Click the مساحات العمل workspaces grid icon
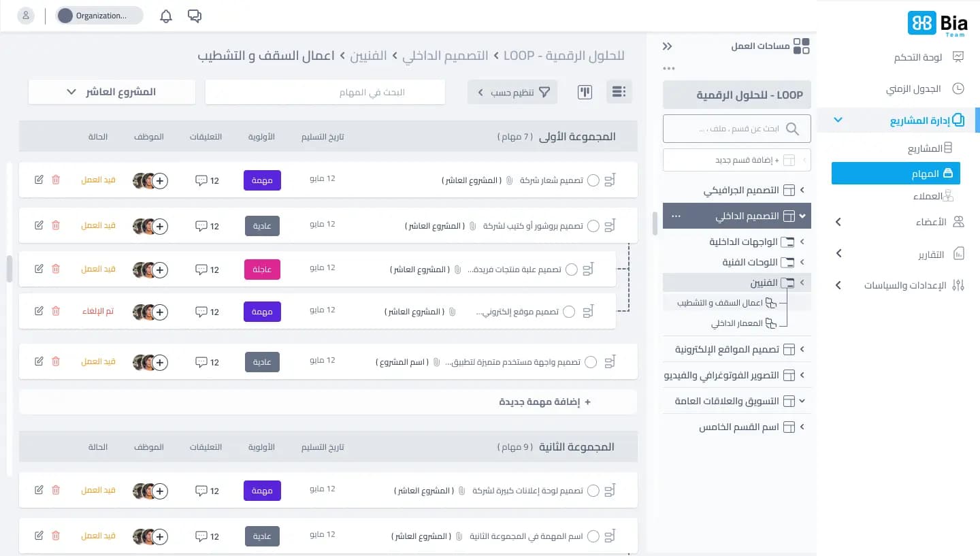This screenshot has height=556, width=980. pos(801,45)
